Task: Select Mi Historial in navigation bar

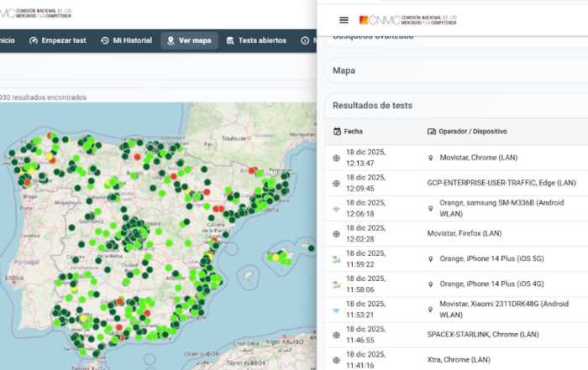Action: [x=132, y=40]
